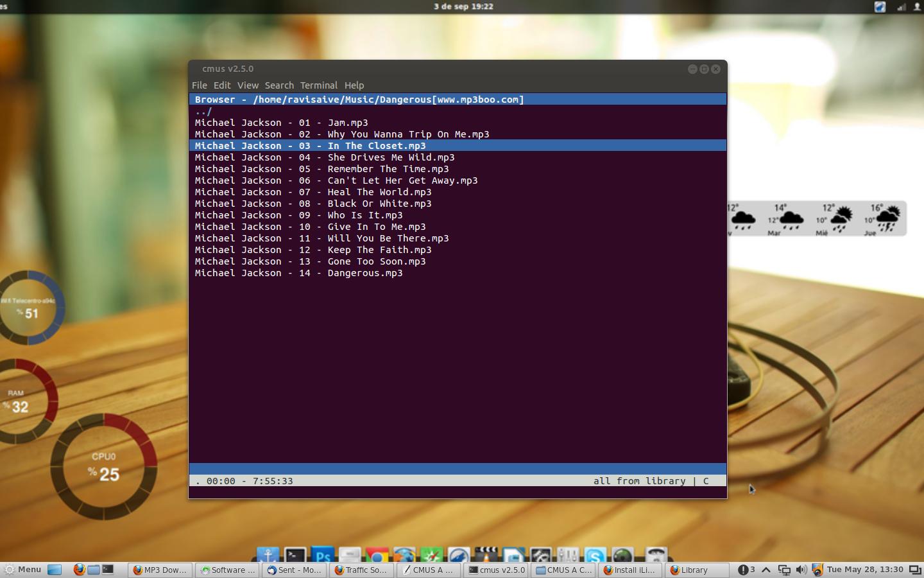Open the network connections tray icon
924x578 pixels.
(784, 570)
